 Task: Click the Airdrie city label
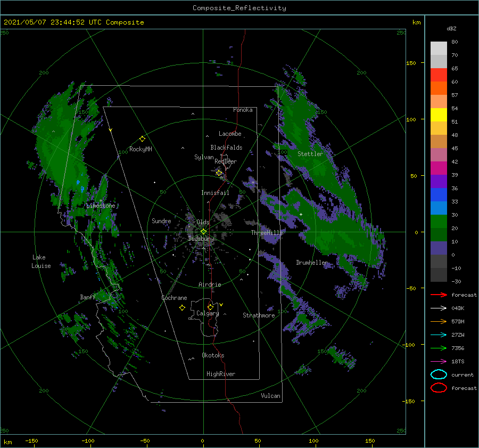[210, 284]
